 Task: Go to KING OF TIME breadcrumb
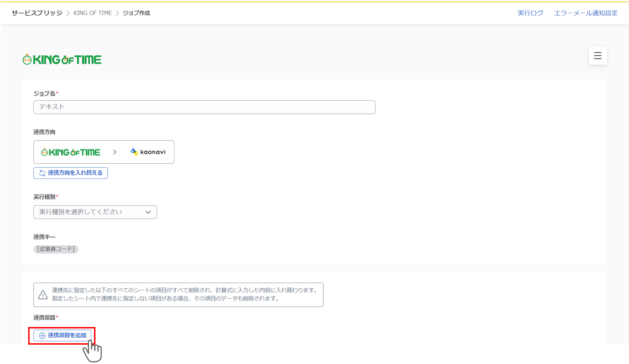pos(93,13)
